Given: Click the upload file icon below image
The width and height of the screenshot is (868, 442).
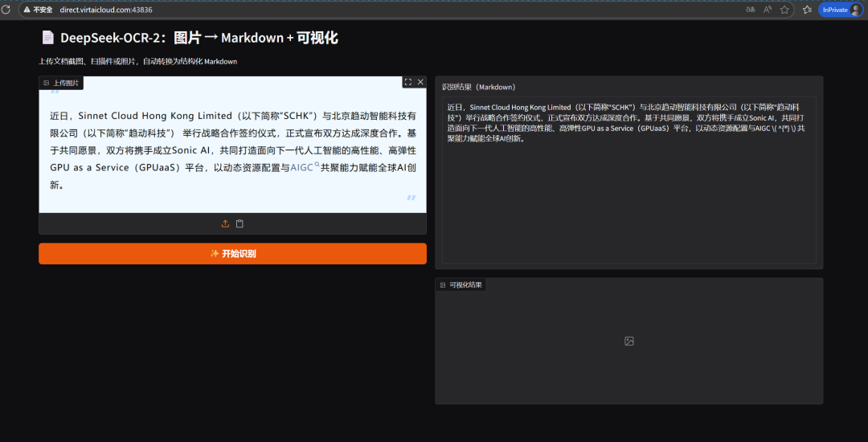Looking at the screenshot, I should 225,223.
